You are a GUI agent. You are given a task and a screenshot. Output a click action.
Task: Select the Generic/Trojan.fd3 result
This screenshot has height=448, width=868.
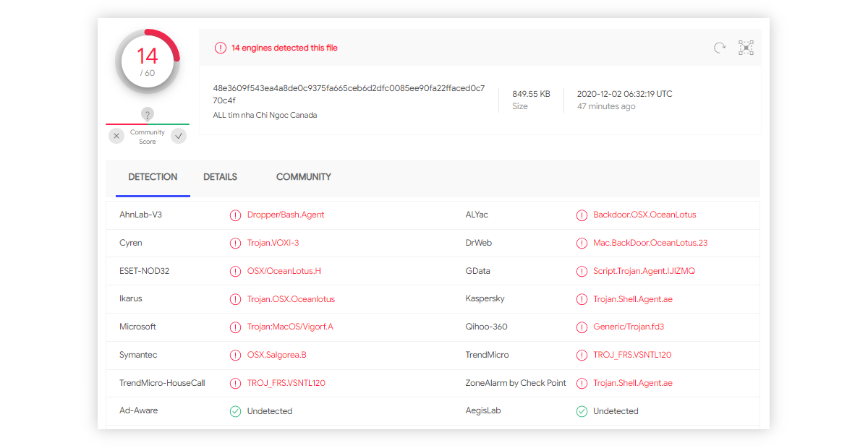click(x=629, y=327)
